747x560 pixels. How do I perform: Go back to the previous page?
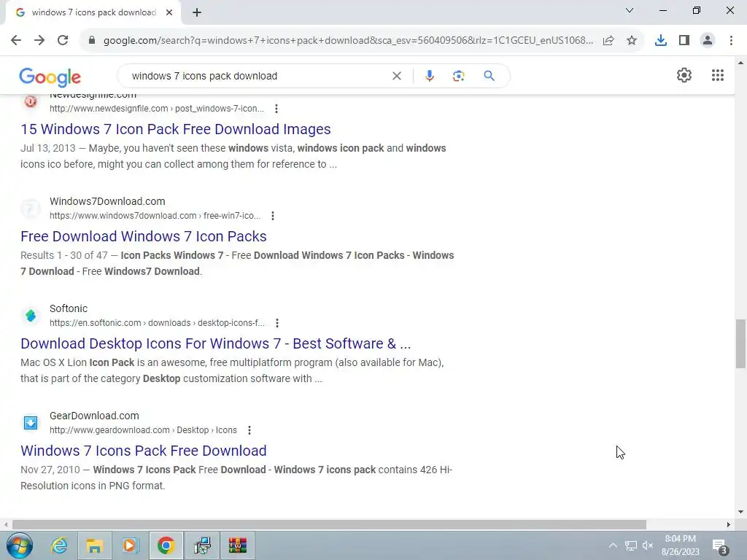click(16, 41)
